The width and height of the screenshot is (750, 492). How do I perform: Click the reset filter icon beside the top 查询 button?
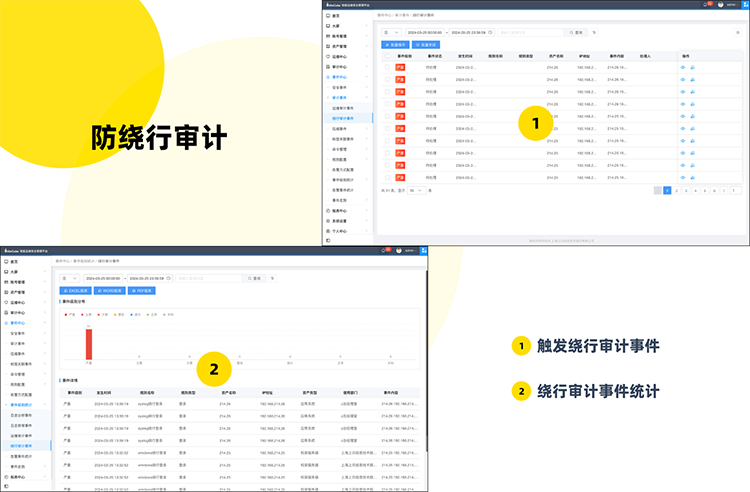click(594, 33)
